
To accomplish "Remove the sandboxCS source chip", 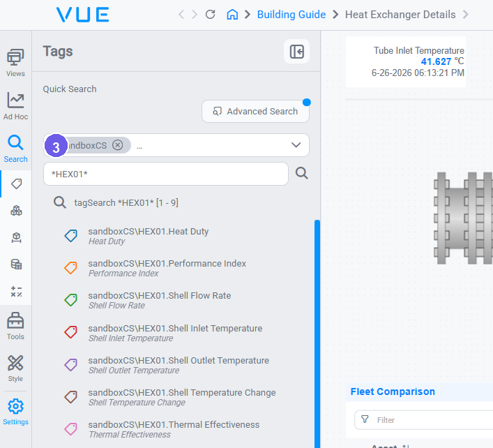I will [x=118, y=145].
